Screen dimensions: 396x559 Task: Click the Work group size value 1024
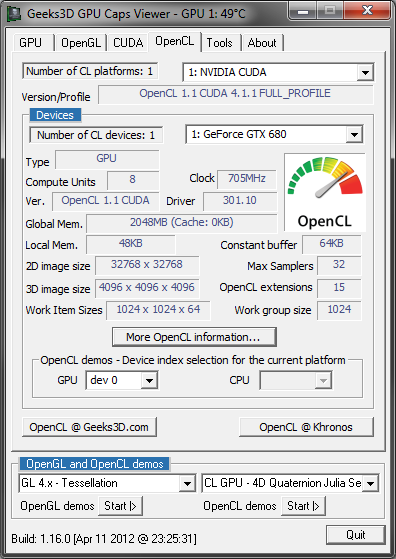click(x=339, y=310)
